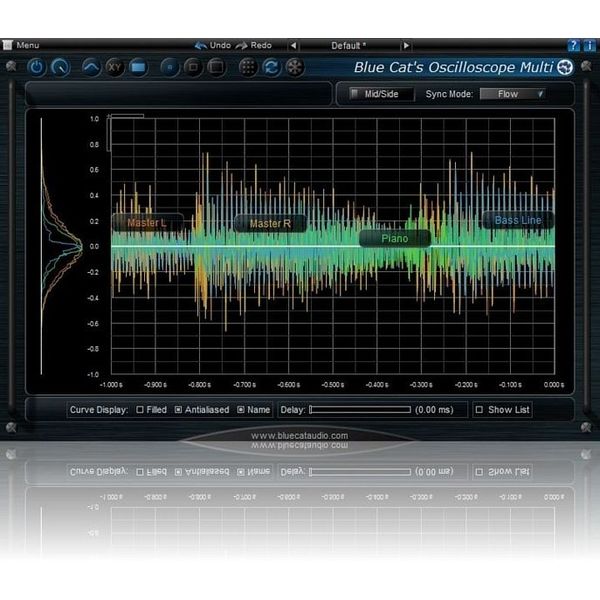Click the refresh arrows icon
The width and height of the screenshot is (600, 600).
point(271,67)
